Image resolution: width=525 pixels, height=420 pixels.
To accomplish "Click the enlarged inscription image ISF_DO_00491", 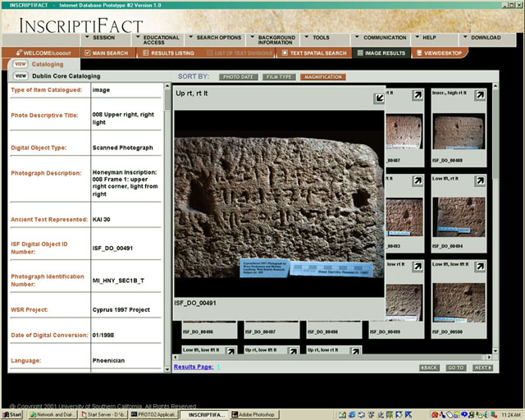I will (279, 203).
